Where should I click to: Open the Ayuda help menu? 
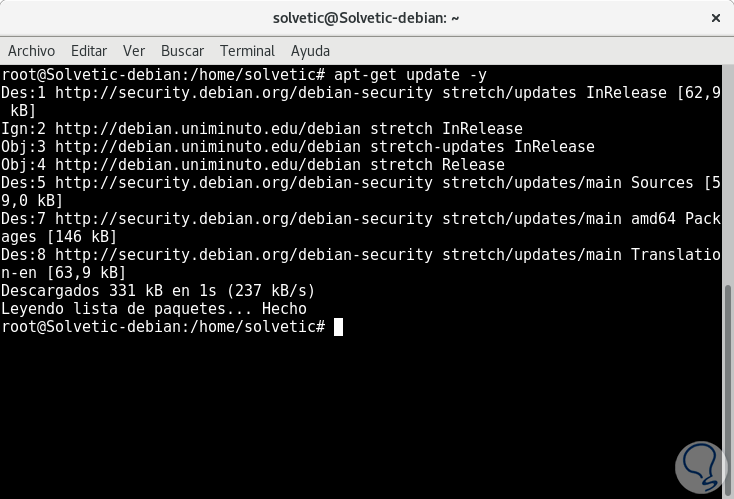[x=310, y=51]
